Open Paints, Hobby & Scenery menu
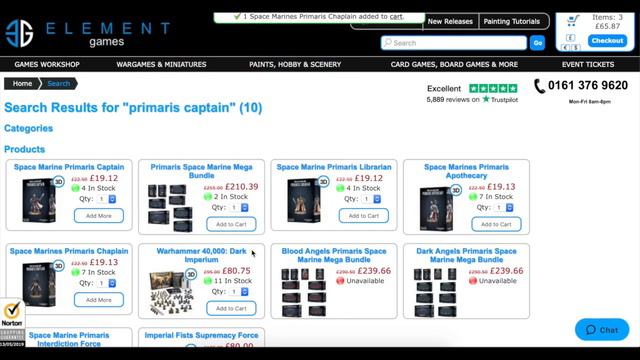Image resolution: width=640 pixels, height=360 pixels. pyautogui.click(x=295, y=64)
